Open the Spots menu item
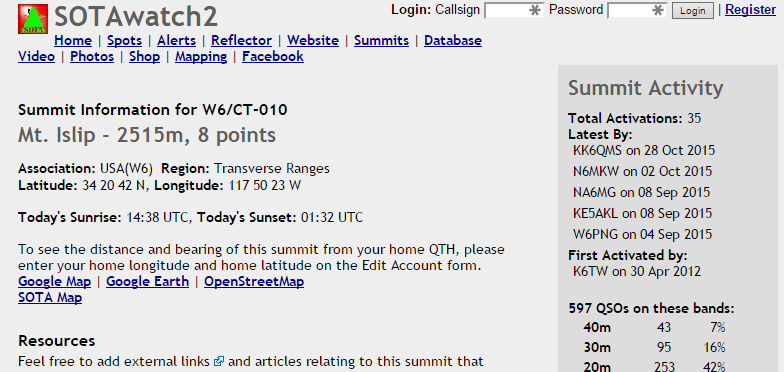Image resolution: width=784 pixels, height=372 pixels. tap(124, 40)
